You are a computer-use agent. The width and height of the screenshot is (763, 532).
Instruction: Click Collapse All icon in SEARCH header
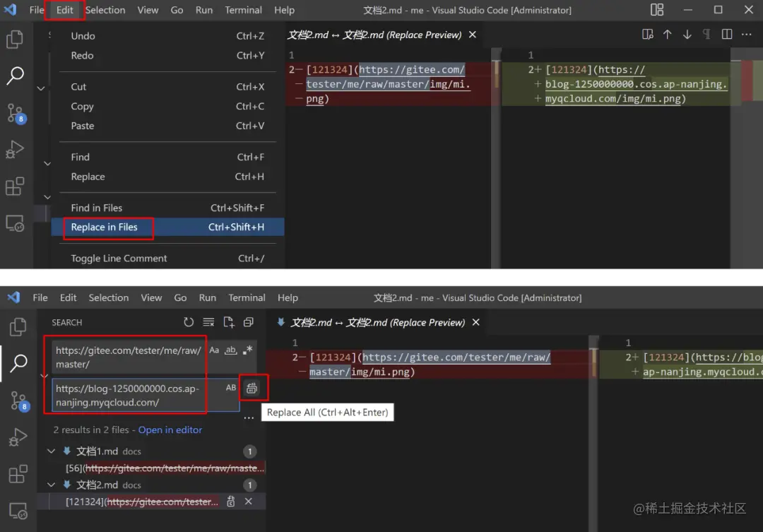click(x=248, y=322)
